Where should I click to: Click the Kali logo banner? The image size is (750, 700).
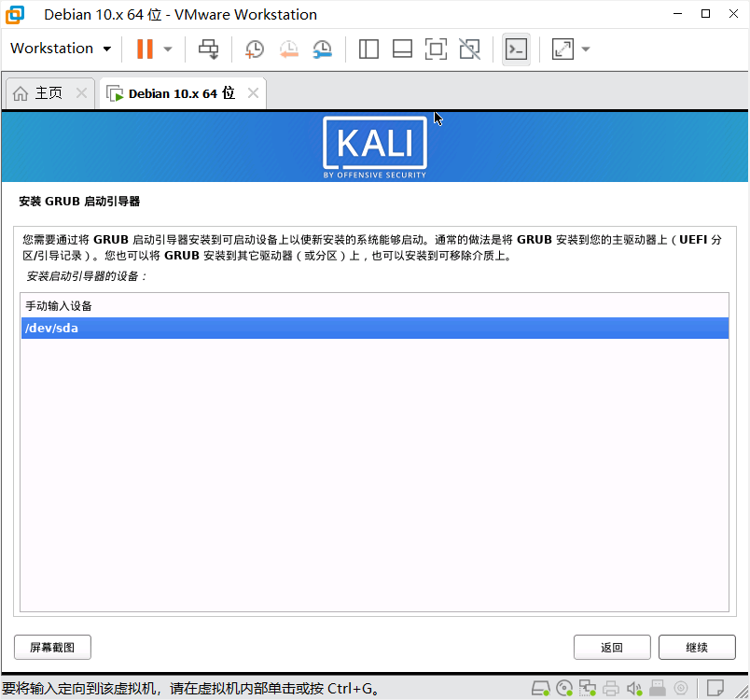375,147
